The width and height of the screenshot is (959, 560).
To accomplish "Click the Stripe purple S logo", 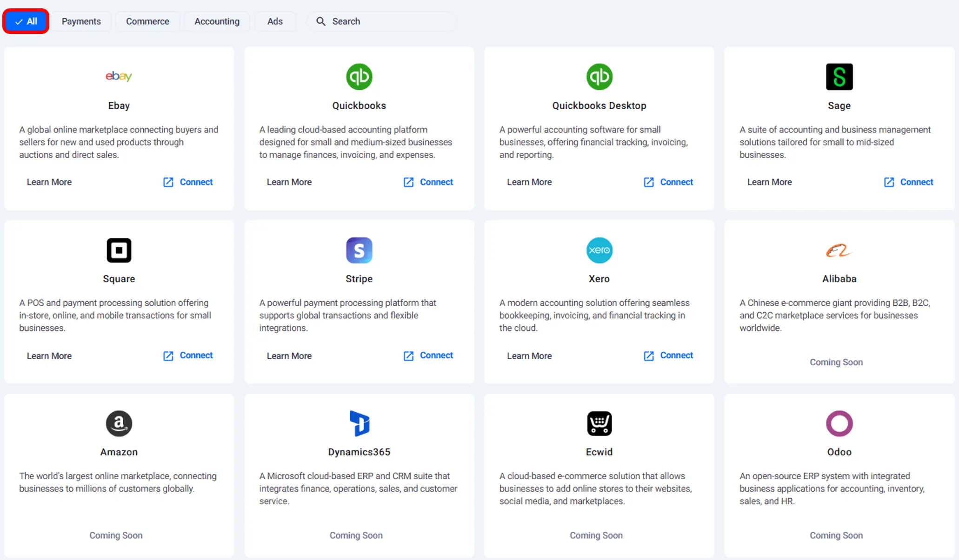I will point(359,250).
